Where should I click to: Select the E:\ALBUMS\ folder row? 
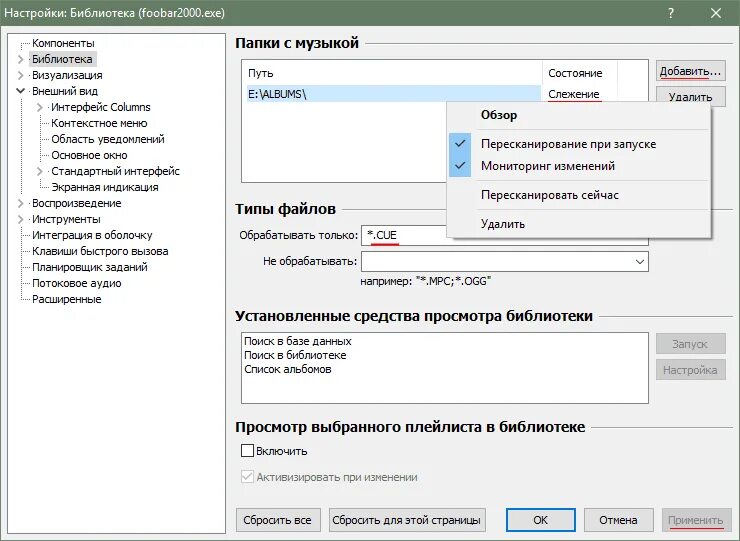[394, 94]
